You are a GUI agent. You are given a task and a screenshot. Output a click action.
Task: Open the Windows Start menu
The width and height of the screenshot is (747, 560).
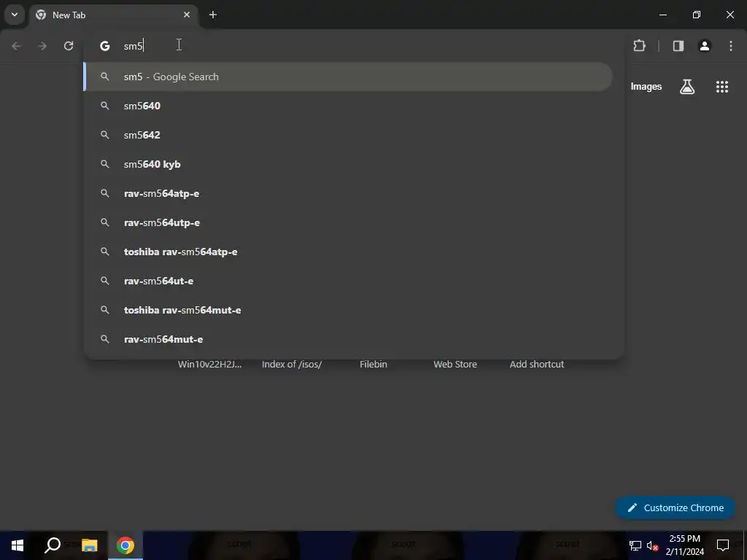[x=18, y=545]
